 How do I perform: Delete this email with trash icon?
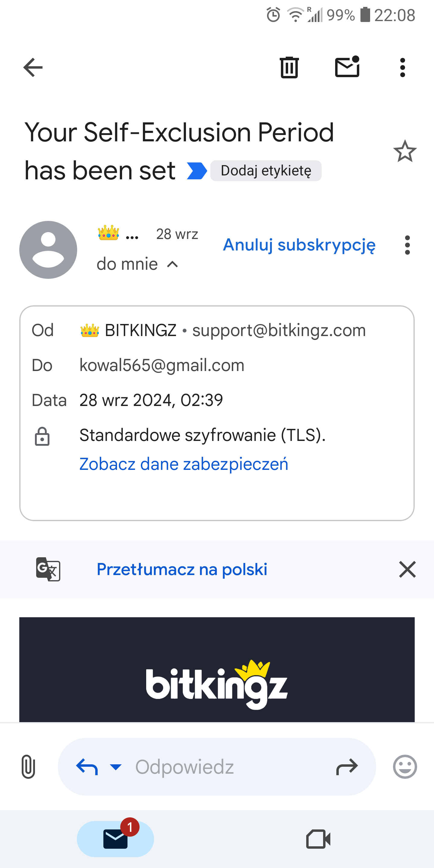coord(289,68)
